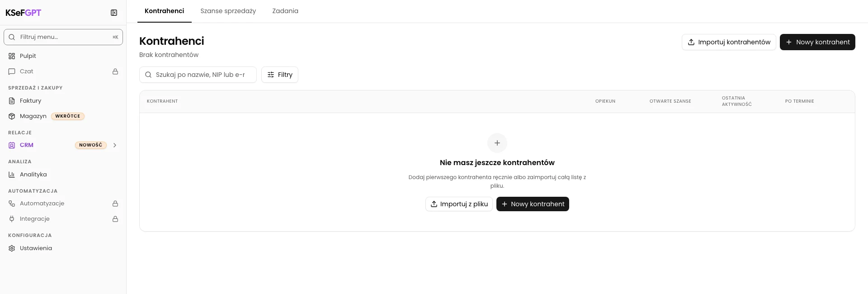Click the OSTATNIA AKTYWNOŚĆ column header

click(737, 101)
